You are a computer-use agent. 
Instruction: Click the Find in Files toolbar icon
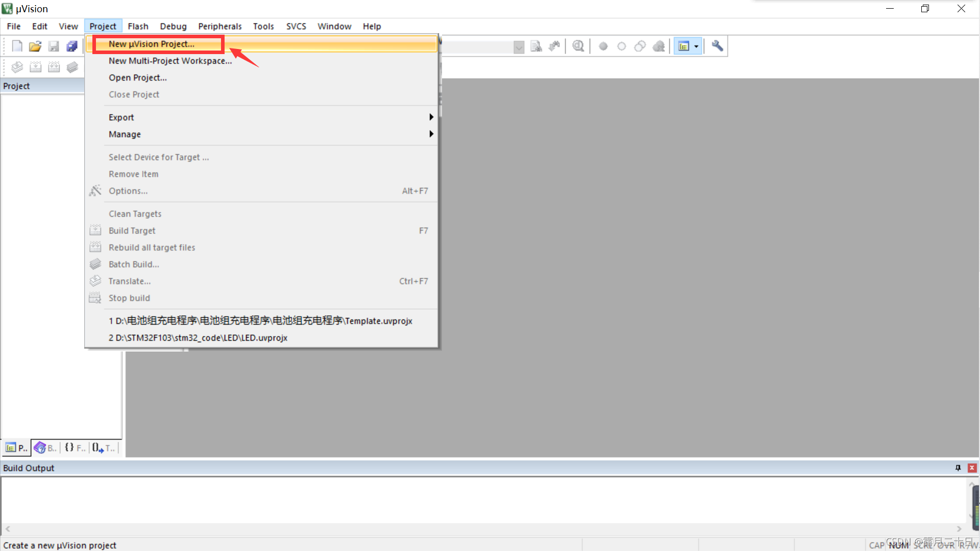pos(536,46)
